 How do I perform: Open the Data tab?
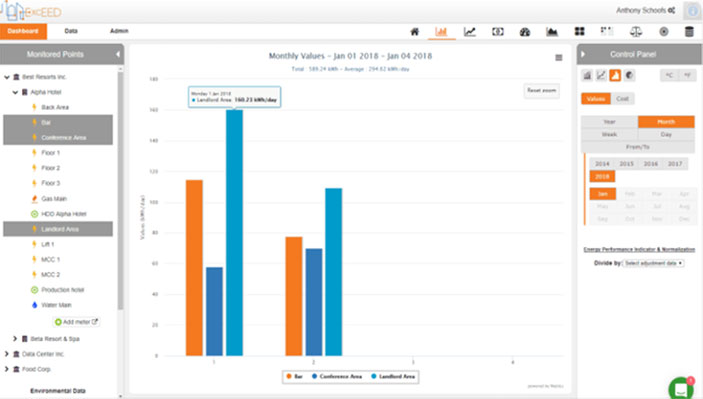71,31
